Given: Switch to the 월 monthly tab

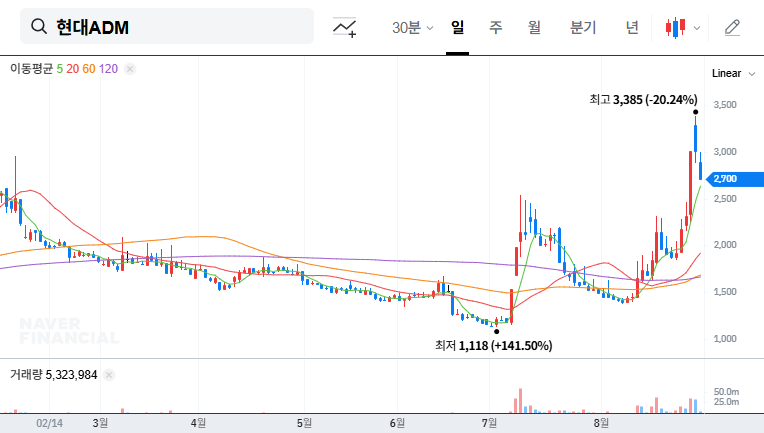Looking at the screenshot, I should (535, 28).
